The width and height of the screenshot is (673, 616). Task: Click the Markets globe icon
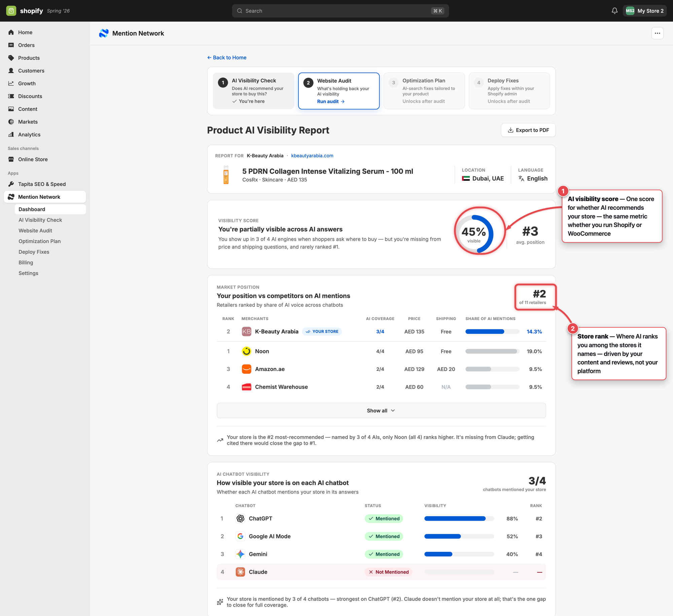(x=11, y=122)
